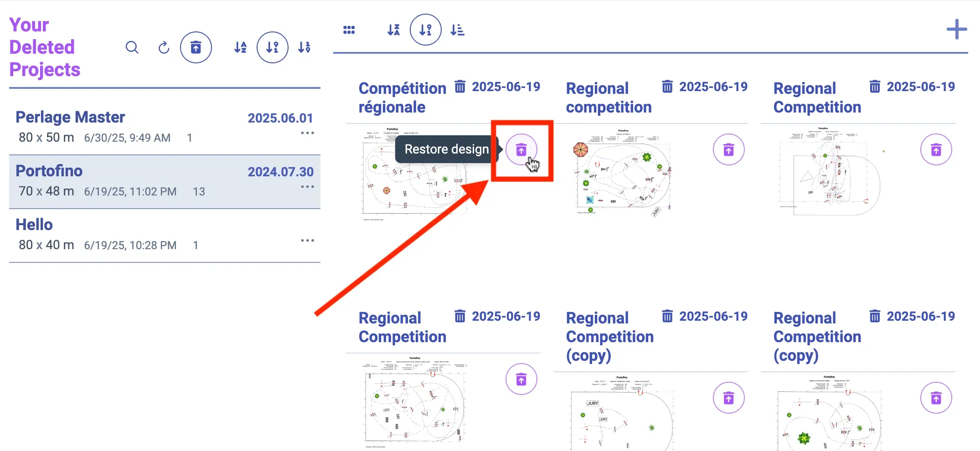980x451 pixels.
Task: Click the refresh projects icon
Action: [x=164, y=47]
